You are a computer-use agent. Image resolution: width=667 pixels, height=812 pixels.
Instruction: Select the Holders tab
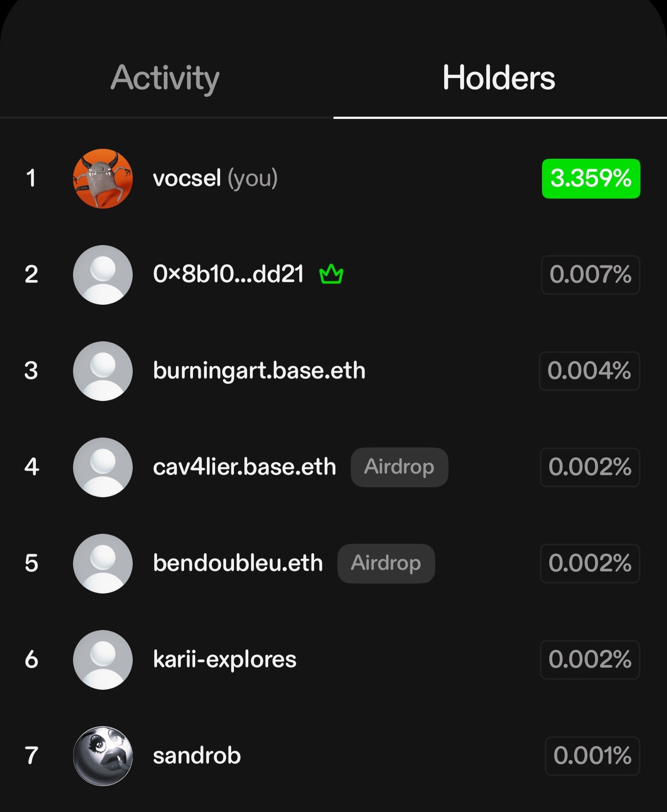(499, 78)
